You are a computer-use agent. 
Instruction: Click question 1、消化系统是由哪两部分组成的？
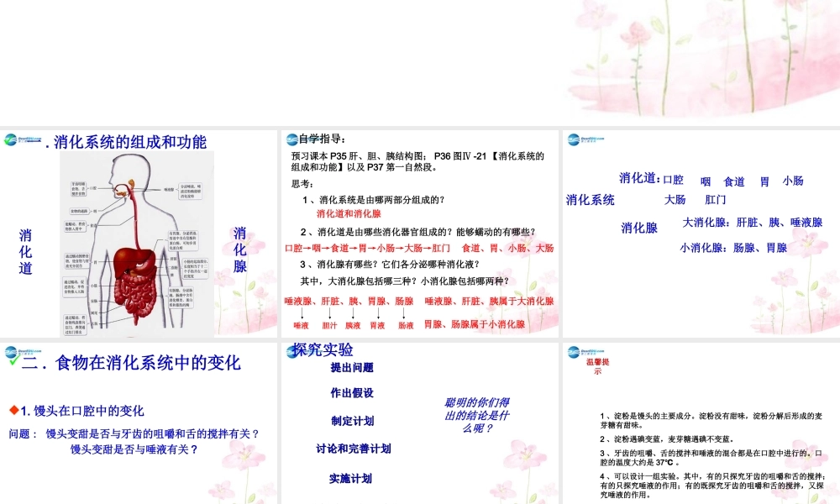[374, 200]
